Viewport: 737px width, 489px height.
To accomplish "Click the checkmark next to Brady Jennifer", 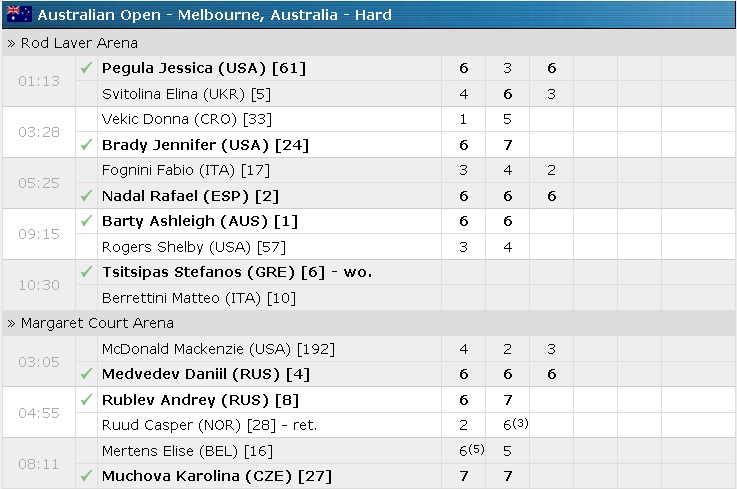I will (x=87, y=145).
